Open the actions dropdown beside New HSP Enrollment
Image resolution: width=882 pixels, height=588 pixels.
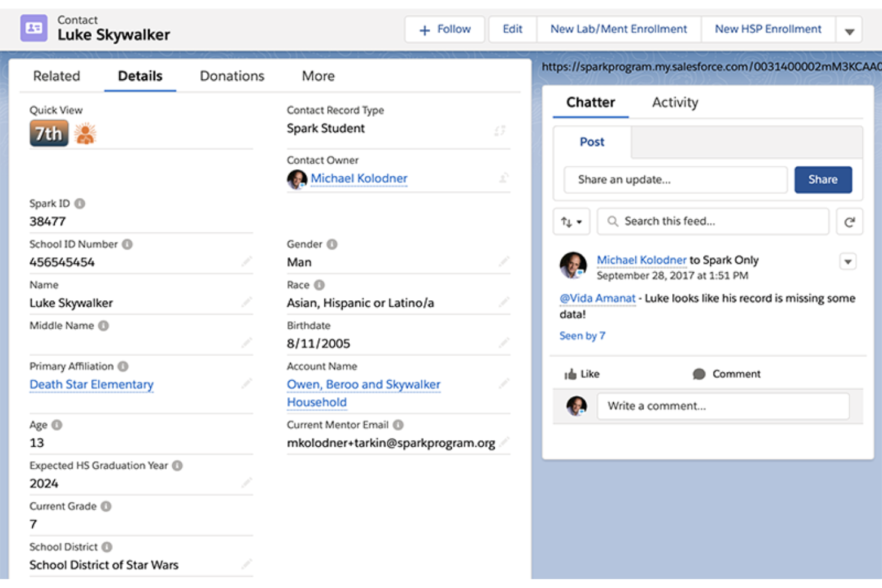pos(849,29)
